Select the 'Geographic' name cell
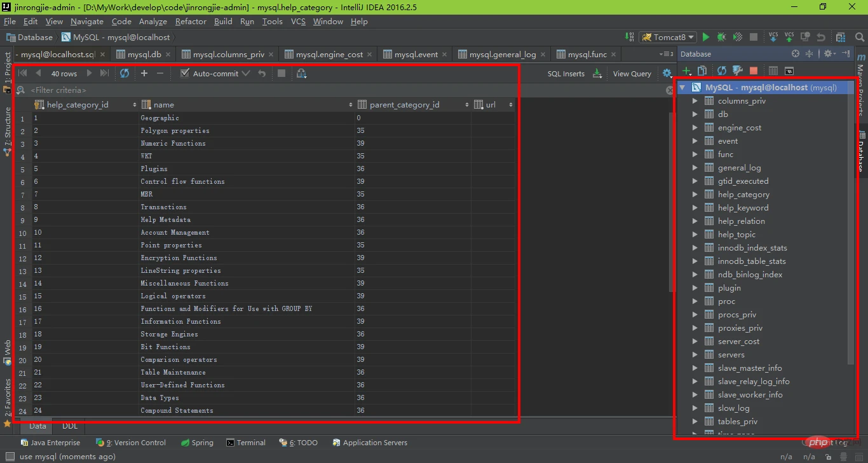 point(247,118)
